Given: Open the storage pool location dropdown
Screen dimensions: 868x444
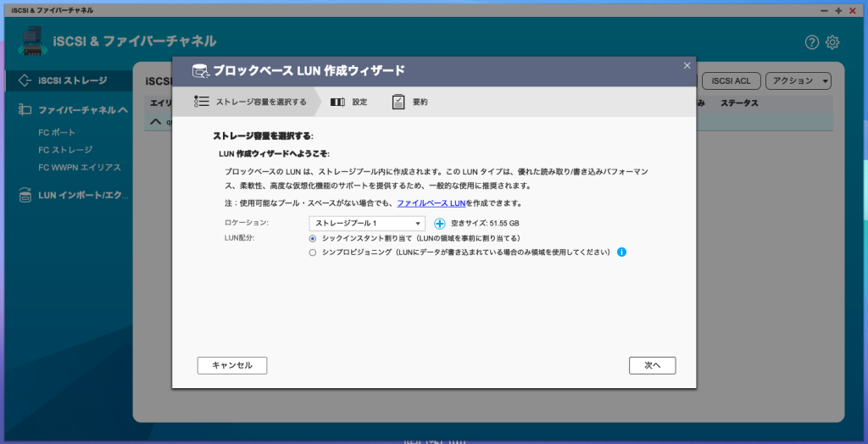Looking at the screenshot, I should [366, 224].
